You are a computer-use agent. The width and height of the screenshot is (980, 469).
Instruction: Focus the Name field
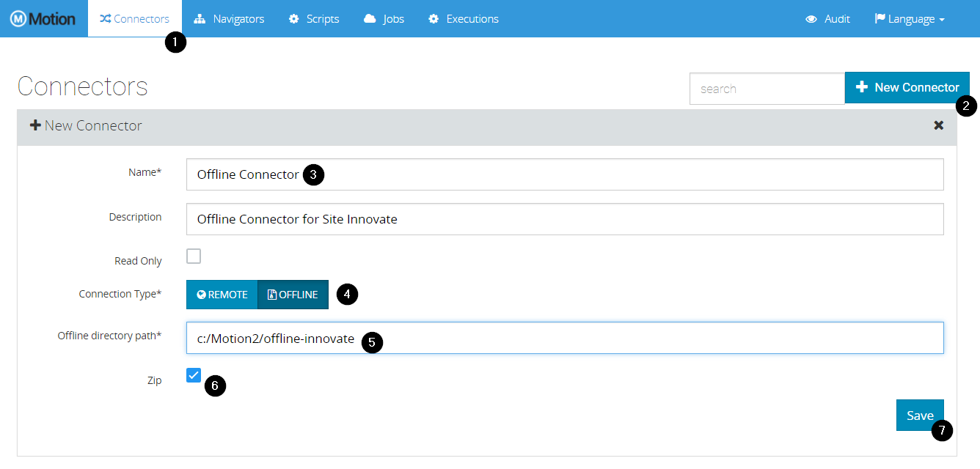565,174
